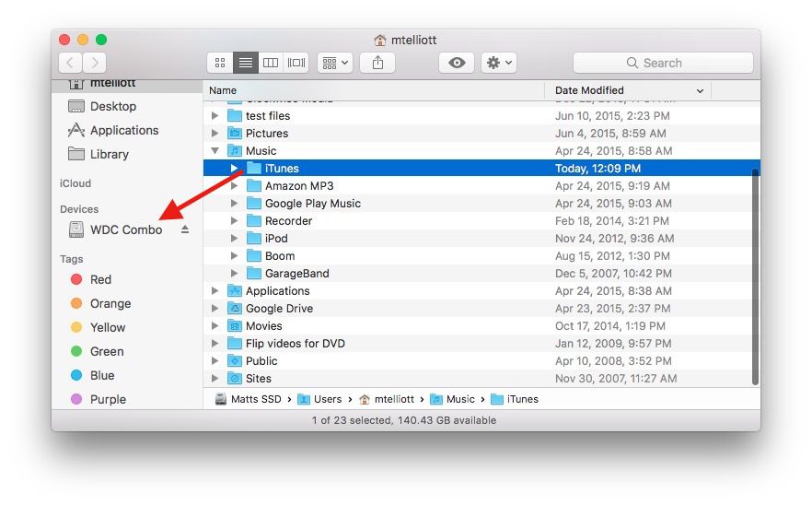This screenshot has width=812, height=505.
Task: Click the vertical scrollbar in file list
Action: [756, 276]
